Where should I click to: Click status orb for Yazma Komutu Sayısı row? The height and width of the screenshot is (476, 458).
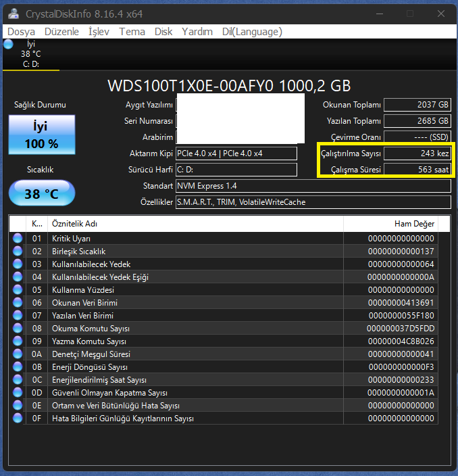tap(18, 341)
